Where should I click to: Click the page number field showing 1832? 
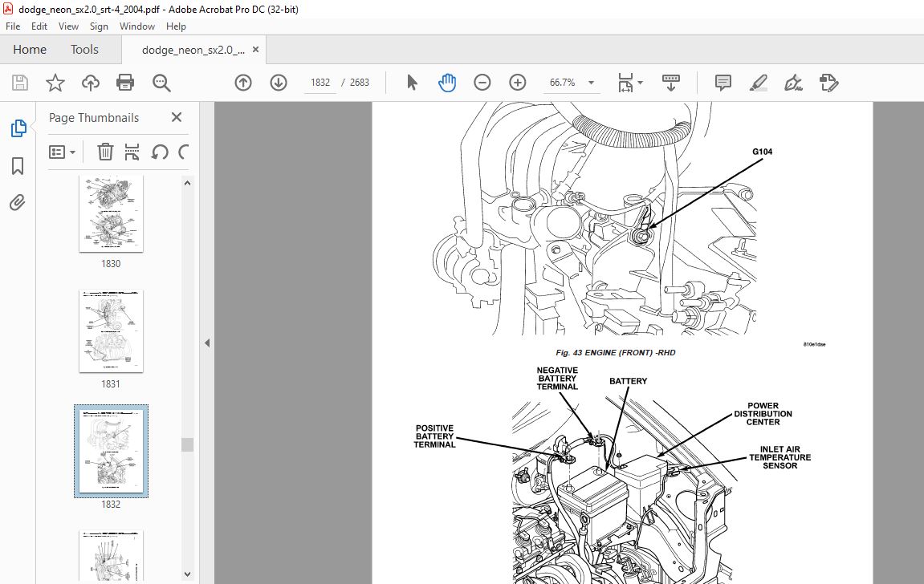[x=320, y=83]
